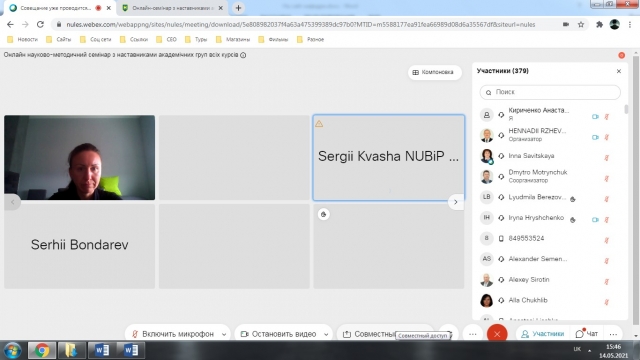The image size is (640, 360).
Task: Switch to the Совещание уже проводится tab
Action: coord(56,8)
